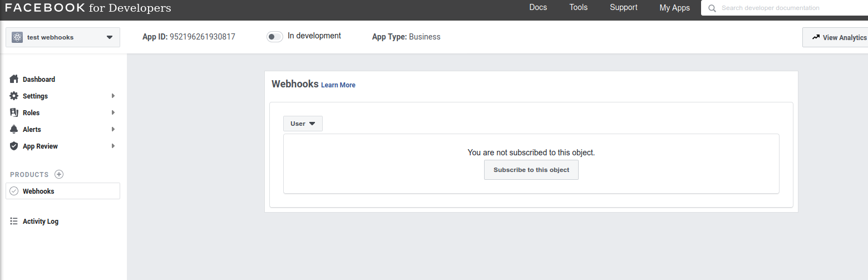Click the Dashboard house icon
The width and height of the screenshot is (868, 280).
14,79
